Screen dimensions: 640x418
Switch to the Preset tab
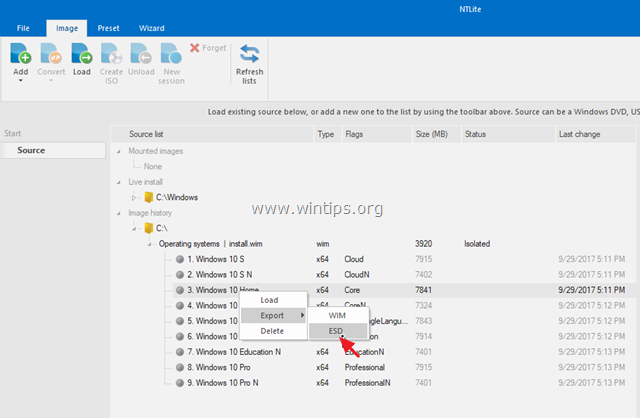tap(109, 28)
